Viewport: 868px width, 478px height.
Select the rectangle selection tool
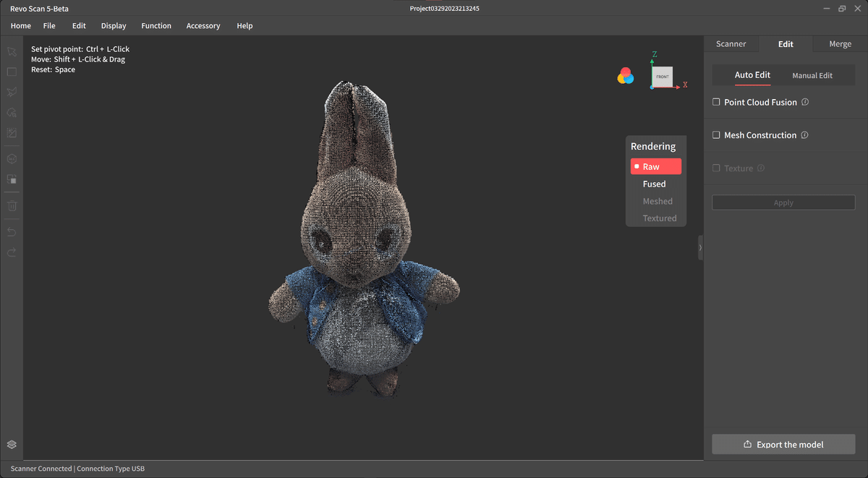point(12,72)
